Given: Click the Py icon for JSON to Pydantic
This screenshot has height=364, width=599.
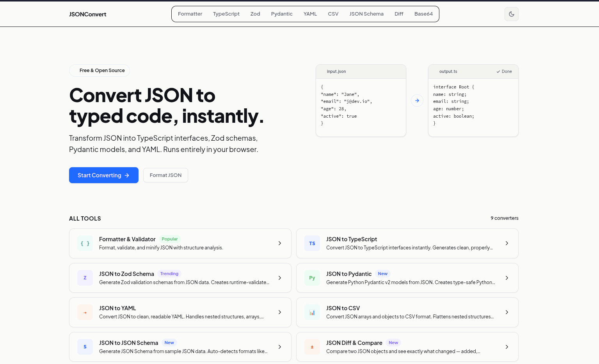Looking at the screenshot, I should [x=312, y=278].
